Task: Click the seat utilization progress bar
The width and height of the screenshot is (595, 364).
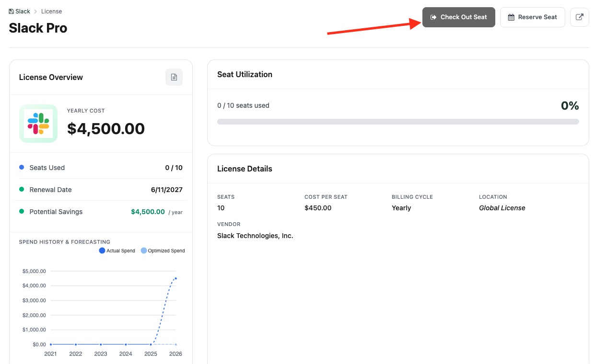Action: [x=398, y=122]
